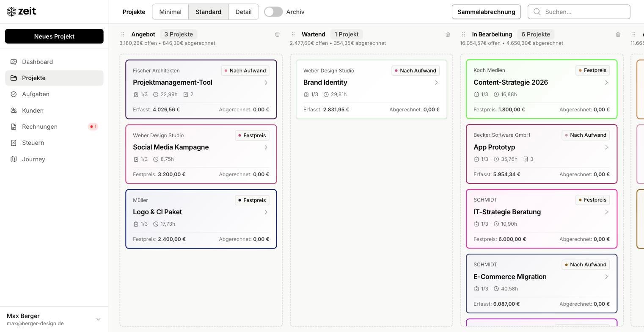Select the 3 Projekte count badge

pos(179,34)
